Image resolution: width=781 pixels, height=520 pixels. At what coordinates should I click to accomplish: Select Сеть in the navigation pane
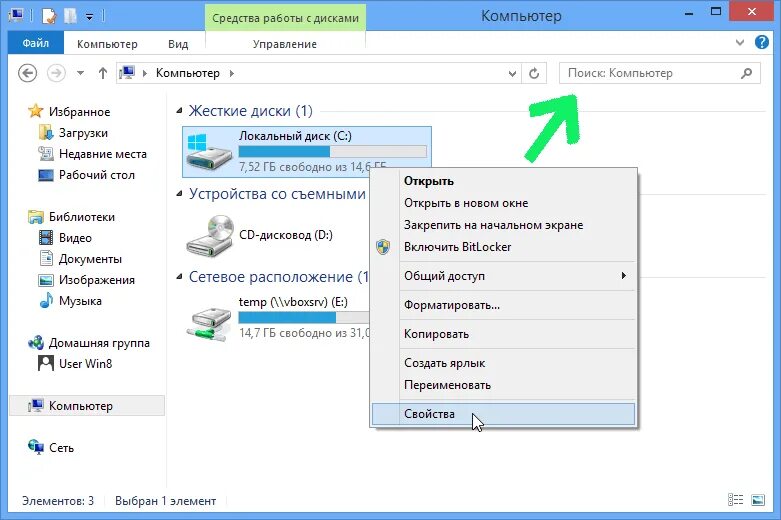click(x=61, y=448)
